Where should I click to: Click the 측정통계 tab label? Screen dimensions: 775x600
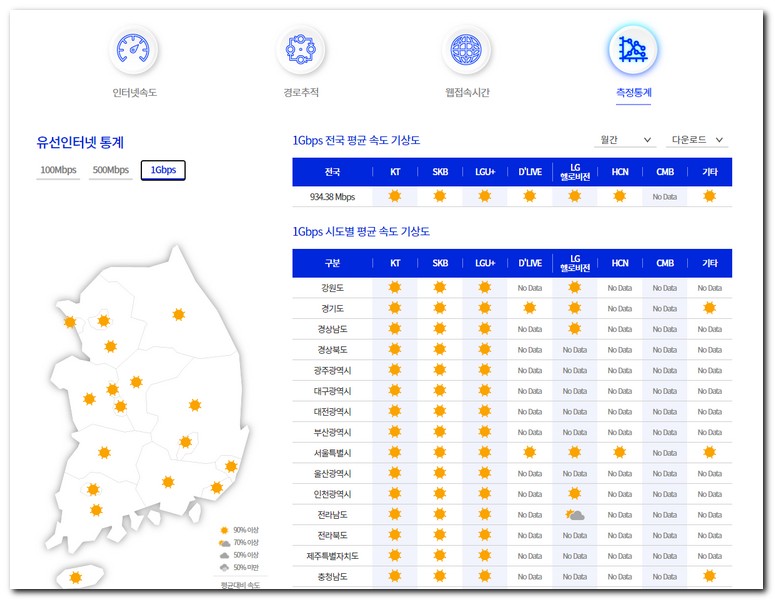(633, 92)
